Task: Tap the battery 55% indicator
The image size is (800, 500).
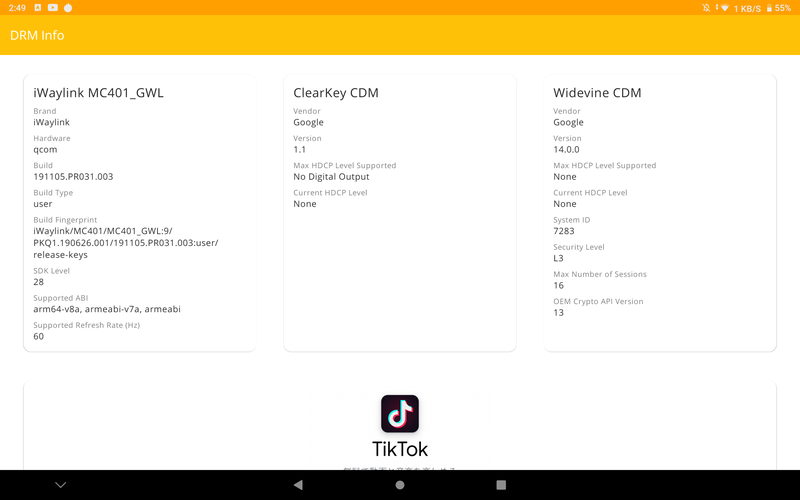Action: click(x=779, y=8)
